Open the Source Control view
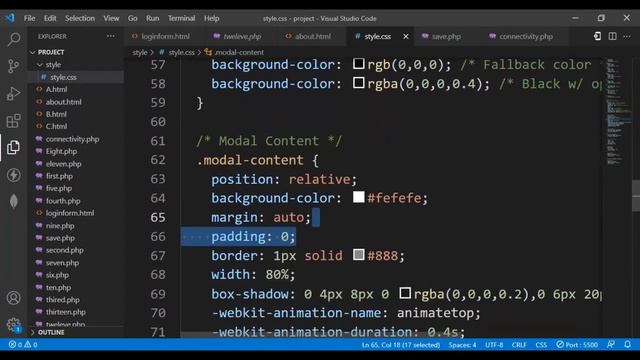This screenshot has height=360, width=640. [13, 66]
